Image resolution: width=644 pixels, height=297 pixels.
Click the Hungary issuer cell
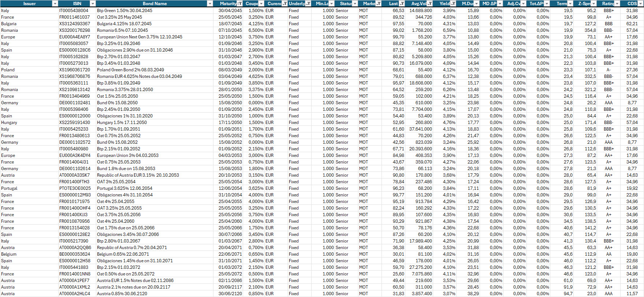(x=9, y=123)
